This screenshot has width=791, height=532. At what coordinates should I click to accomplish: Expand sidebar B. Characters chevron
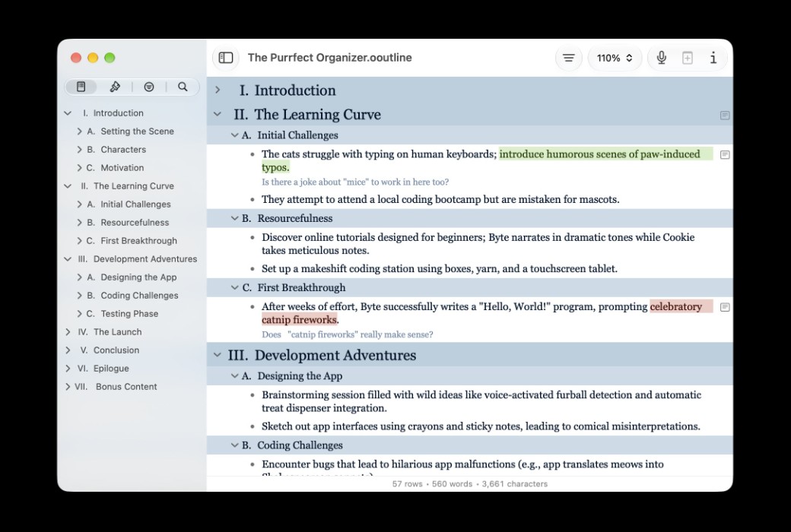(x=79, y=149)
